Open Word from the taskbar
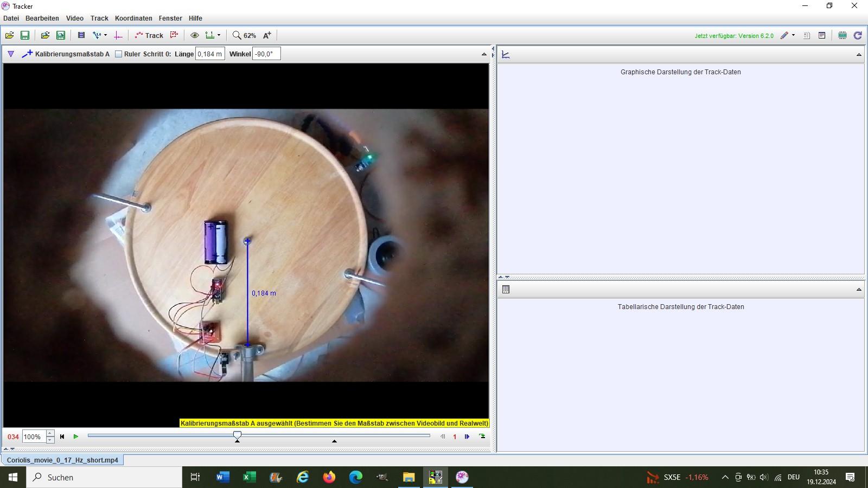868x488 pixels. [222, 477]
